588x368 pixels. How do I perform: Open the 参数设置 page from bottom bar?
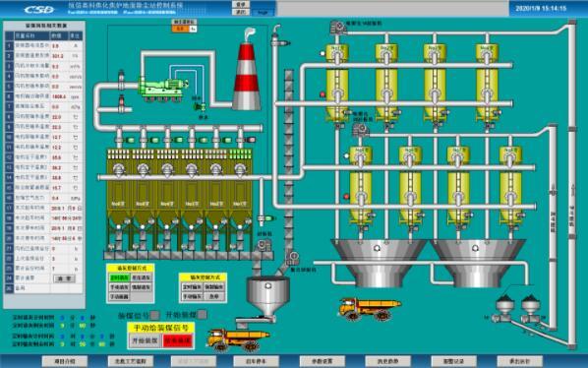tap(323, 361)
